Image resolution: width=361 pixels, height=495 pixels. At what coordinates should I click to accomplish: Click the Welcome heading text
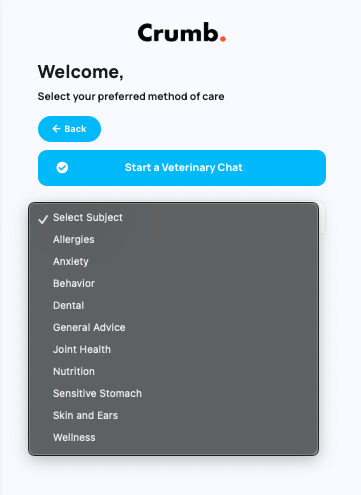(x=81, y=72)
